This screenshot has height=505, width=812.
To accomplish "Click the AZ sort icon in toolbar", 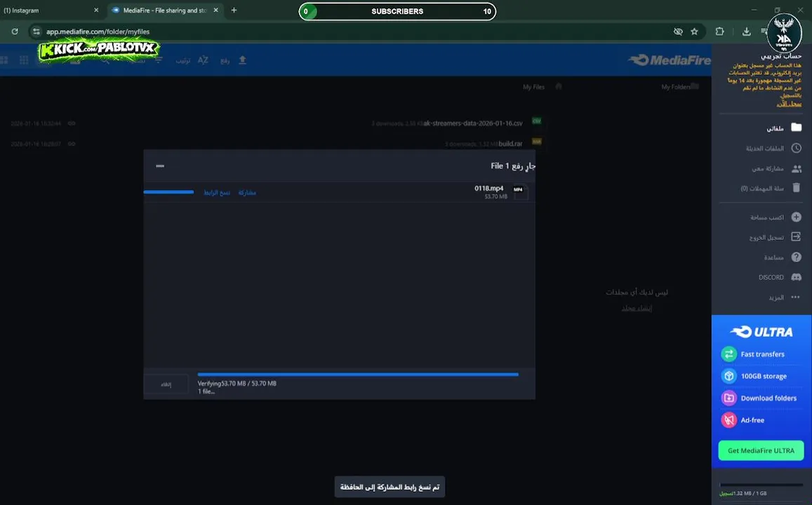I will pos(203,60).
